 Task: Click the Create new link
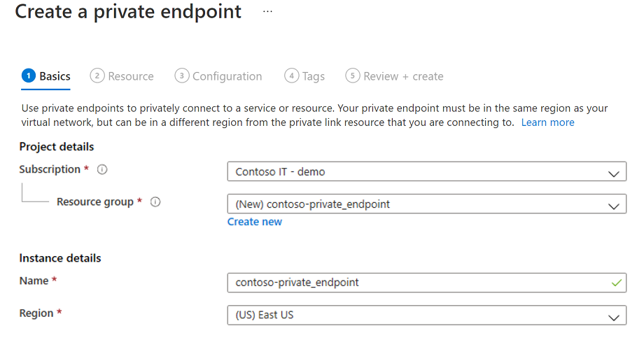(255, 222)
